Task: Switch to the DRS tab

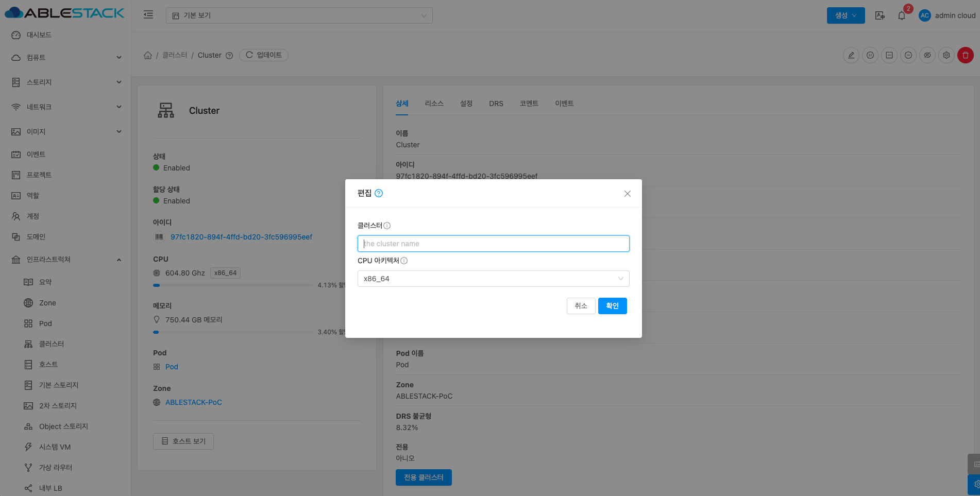Action: tap(496, 104)
